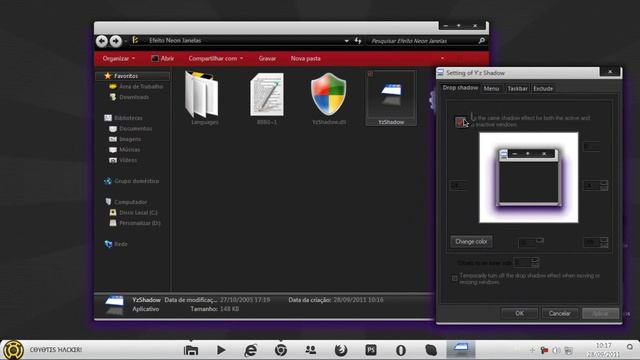
Task: Open Personalizar (D:) drive
Action: click(140, 223)
